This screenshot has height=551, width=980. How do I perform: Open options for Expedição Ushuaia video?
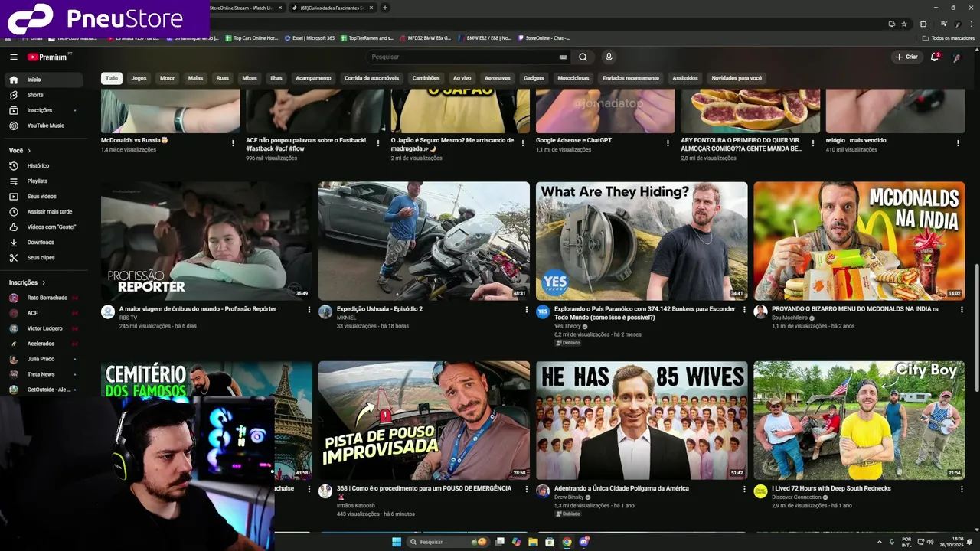point(526,310)
